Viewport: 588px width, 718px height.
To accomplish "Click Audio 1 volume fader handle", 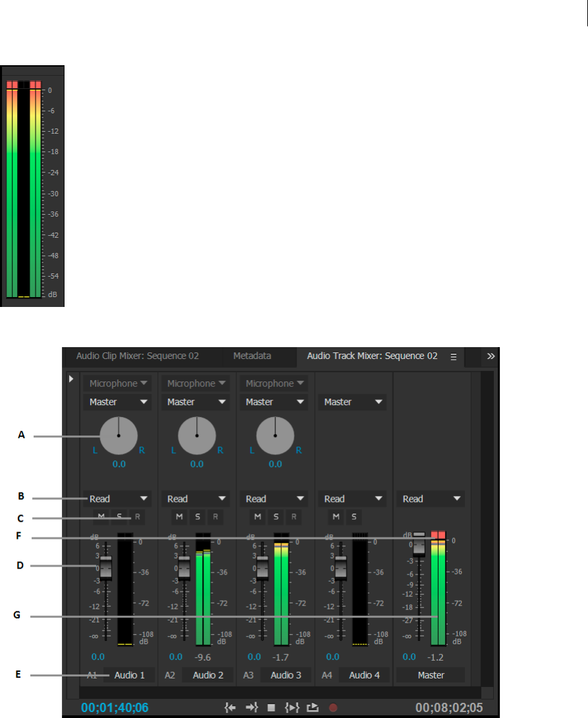I will pyautogui.click(x=106, y=568).
